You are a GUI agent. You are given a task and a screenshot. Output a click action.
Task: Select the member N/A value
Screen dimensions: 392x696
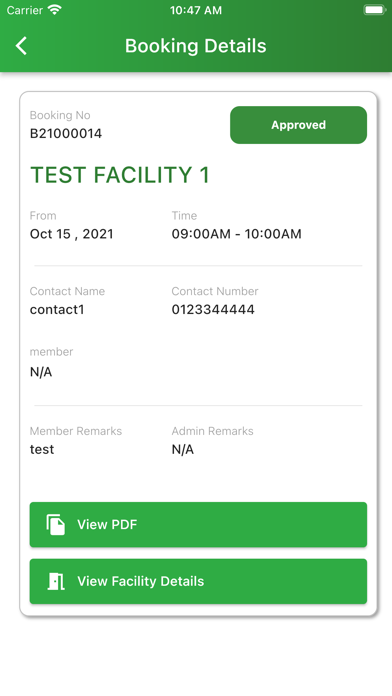point(41,372)
